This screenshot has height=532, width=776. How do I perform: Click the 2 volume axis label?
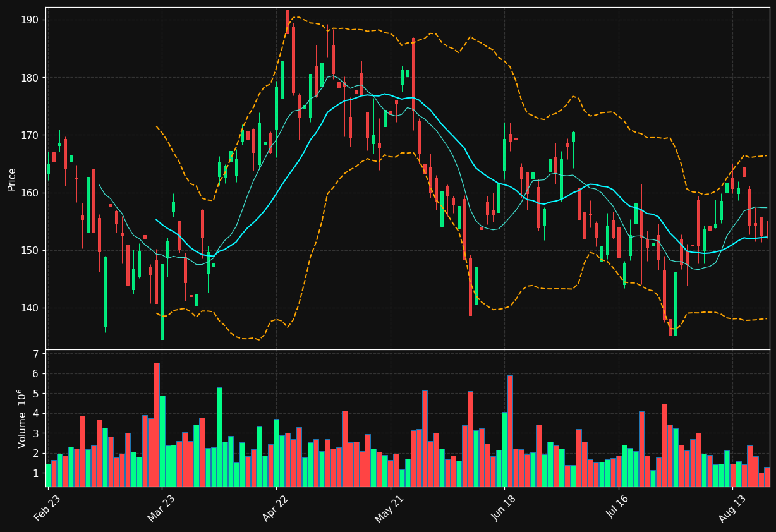click(36, 453)
